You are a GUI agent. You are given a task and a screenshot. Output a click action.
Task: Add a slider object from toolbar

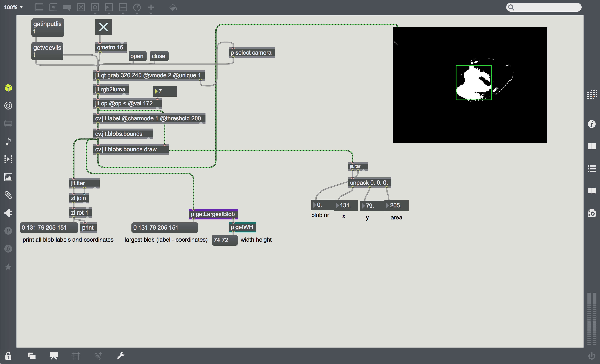tap(123, 7)
